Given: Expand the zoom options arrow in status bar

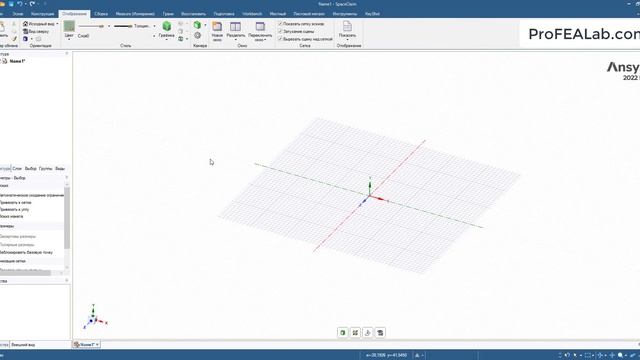Looking at the screenshot, I should tap(626, 356).
